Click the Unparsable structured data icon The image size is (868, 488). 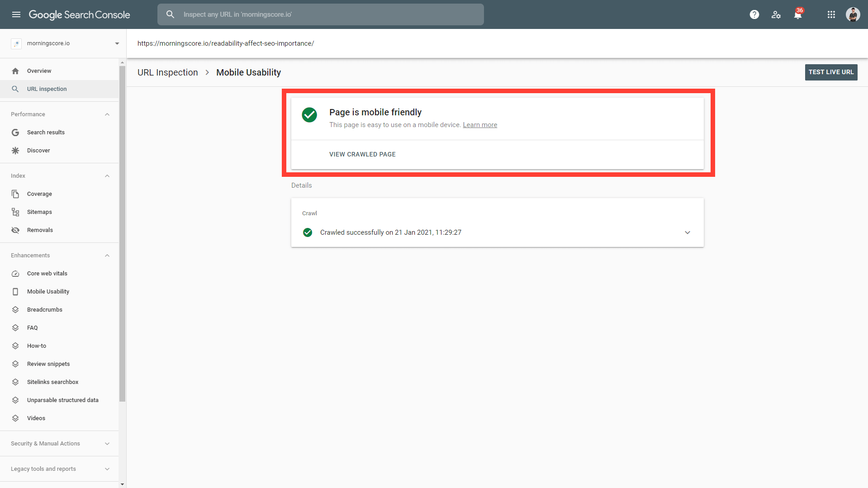[15, 400]
